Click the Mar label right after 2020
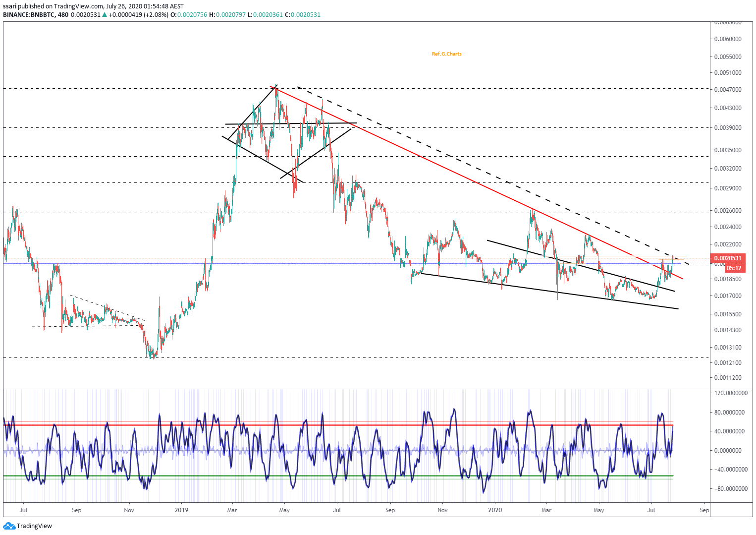 pos(546,510)
